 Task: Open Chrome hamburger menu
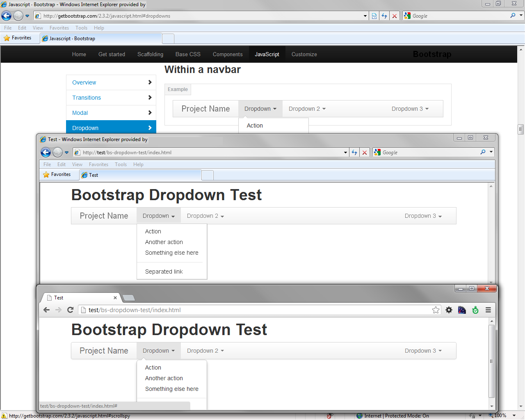[x=488, y=310]
